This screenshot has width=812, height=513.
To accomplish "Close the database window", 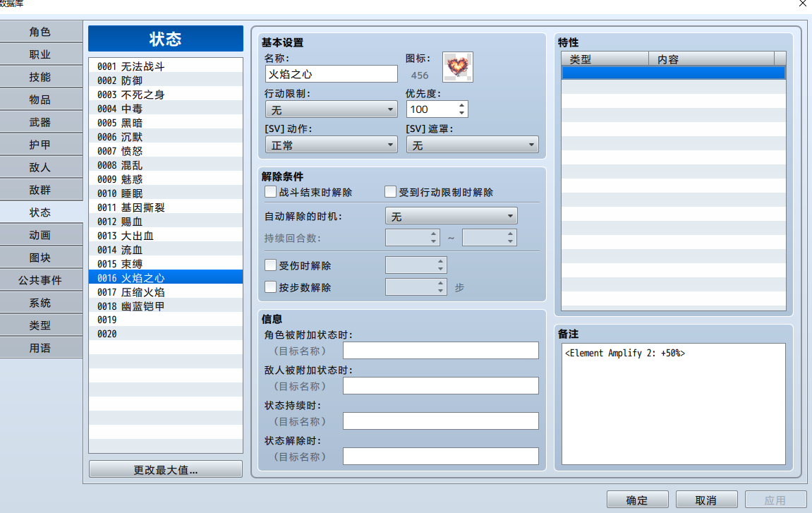I will coord(802,4).
